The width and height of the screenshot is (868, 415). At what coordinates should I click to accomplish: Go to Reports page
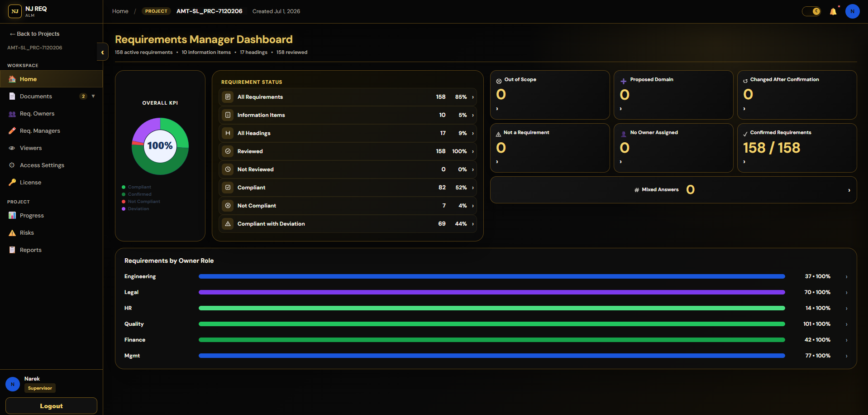(x=51, y=250)
